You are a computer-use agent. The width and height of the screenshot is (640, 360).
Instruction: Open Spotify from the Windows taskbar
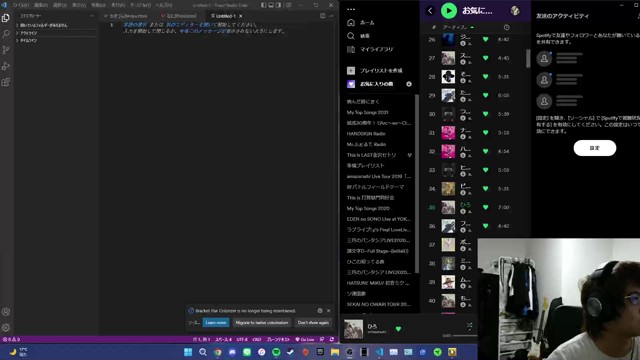click(276, 352)
